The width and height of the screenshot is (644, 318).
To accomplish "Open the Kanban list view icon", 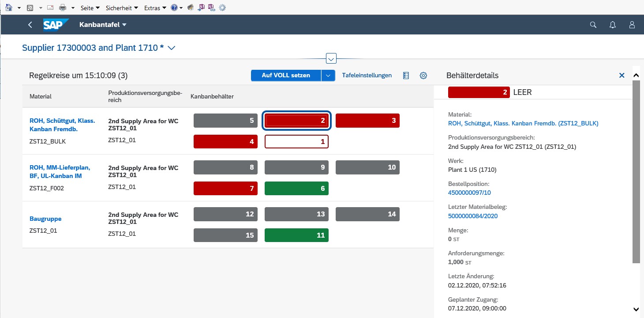I will [x=405, y=75].
